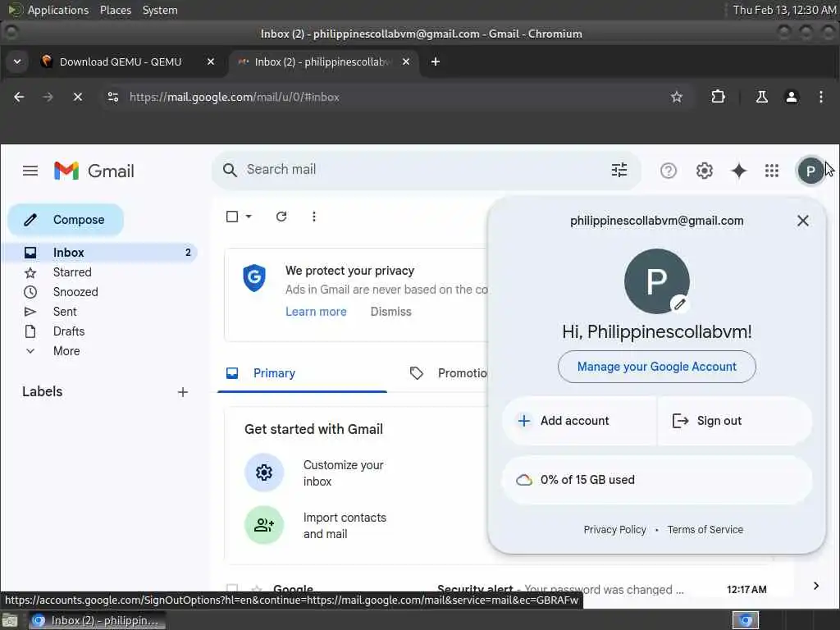Viewport: 840px width, 630px height.
Task: Open the tab search dropdown arrow
Action: pyautogui.click(x=17, y=62)
